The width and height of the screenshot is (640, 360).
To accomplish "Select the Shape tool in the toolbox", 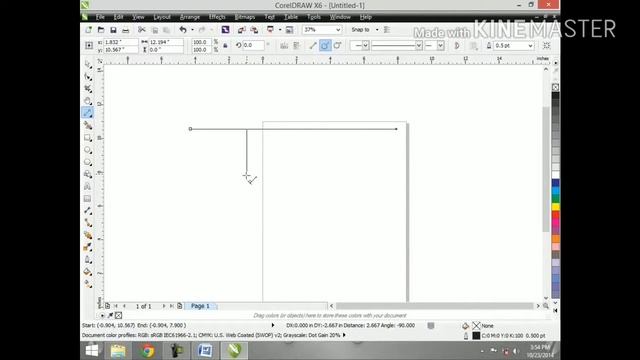I will point(88,76).
